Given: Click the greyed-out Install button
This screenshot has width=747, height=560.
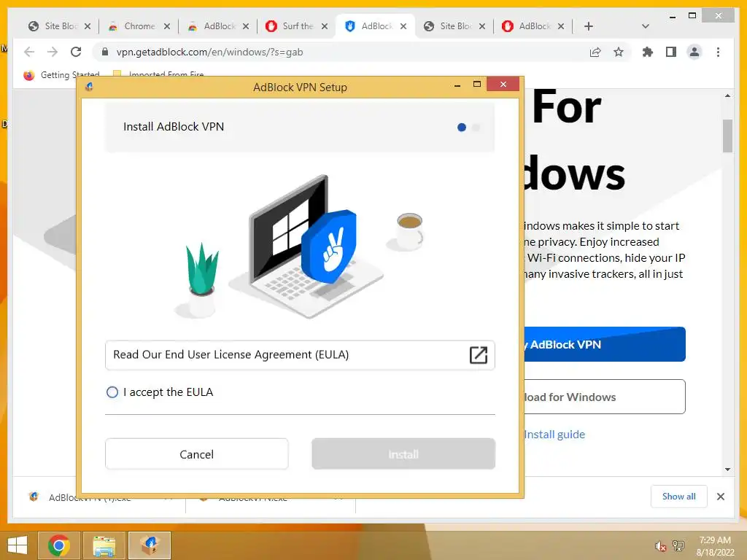Looking at the screenshot, I should (x=403, y=454).
